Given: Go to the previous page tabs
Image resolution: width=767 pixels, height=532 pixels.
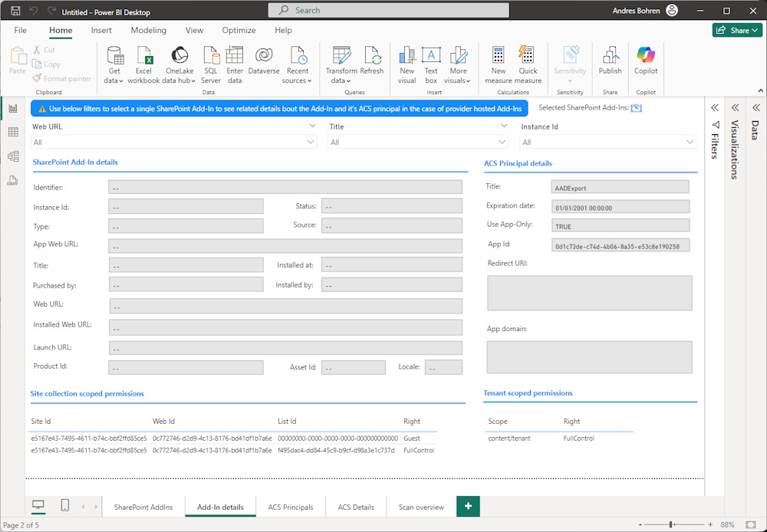Looking at the screenshot, I should [x=83, y=507].
